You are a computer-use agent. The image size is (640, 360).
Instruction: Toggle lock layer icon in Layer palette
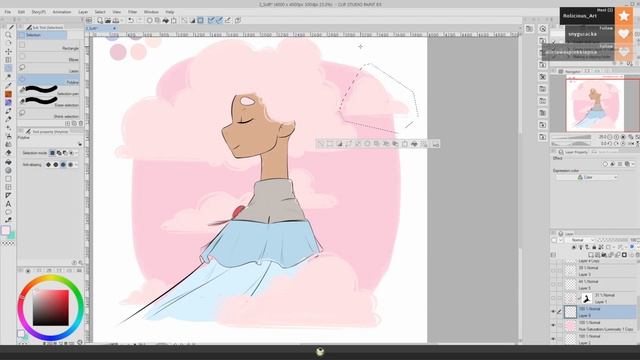coord(594,247)
